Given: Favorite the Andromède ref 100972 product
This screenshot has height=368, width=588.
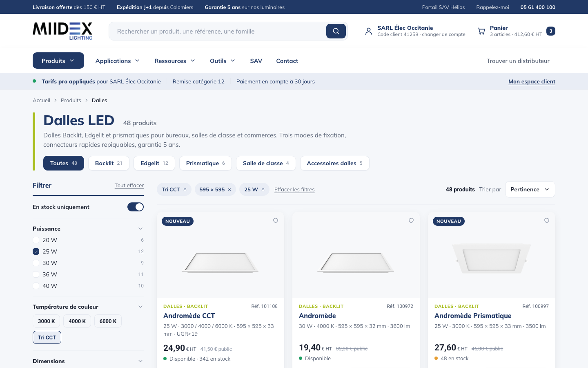Looking at the screenshot, I should pos(411,221).
